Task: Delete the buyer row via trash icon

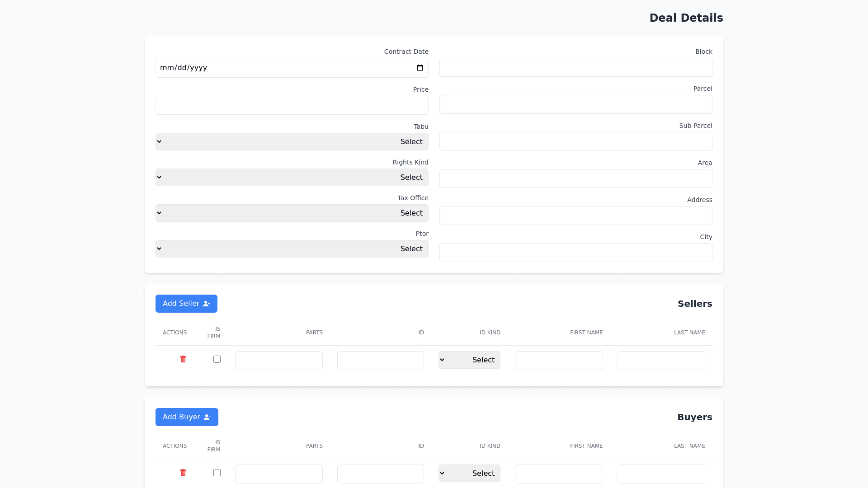Action: click(183, 473)
